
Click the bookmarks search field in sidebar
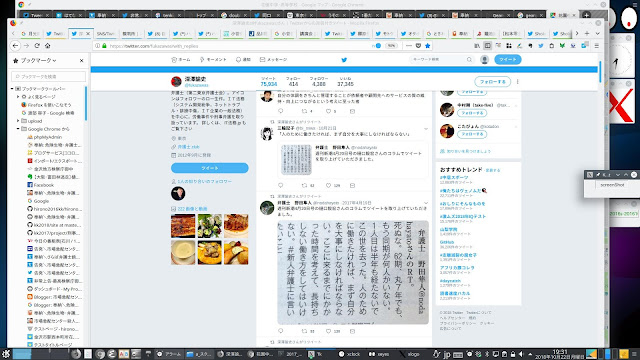point(49,76)
